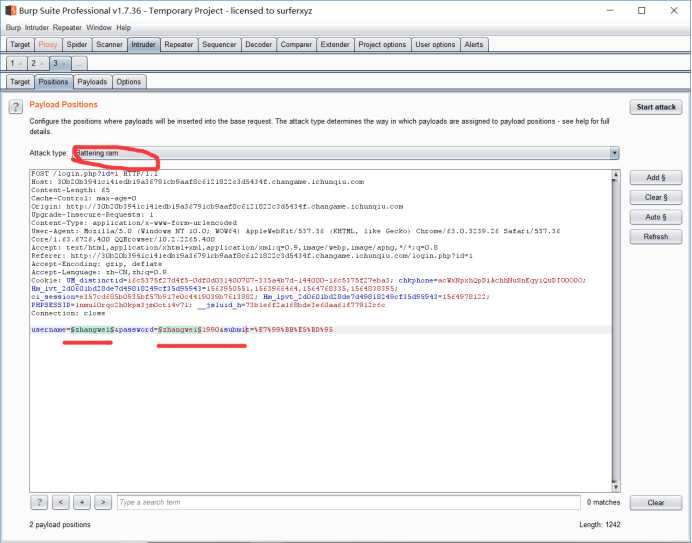Click the password payload position in request

click(180, 330)
